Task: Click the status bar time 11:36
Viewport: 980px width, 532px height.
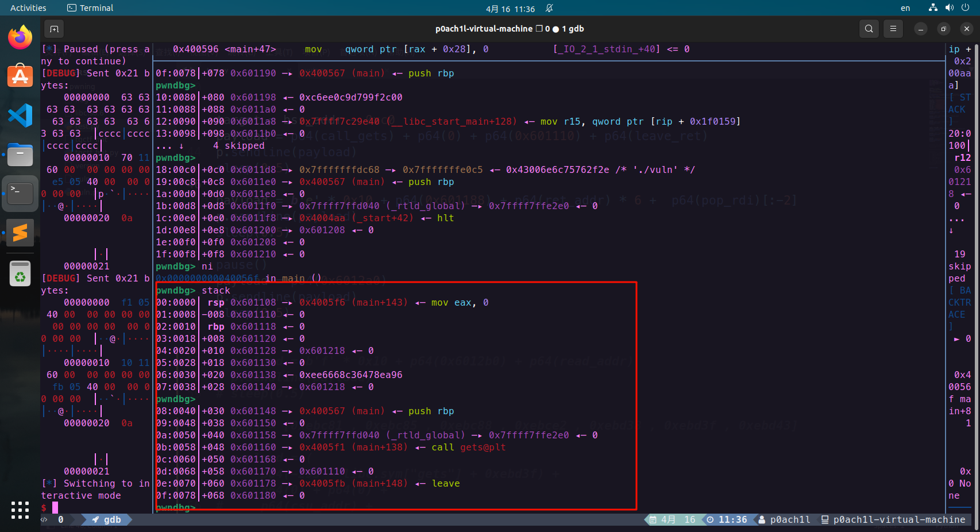Action: 733,519
